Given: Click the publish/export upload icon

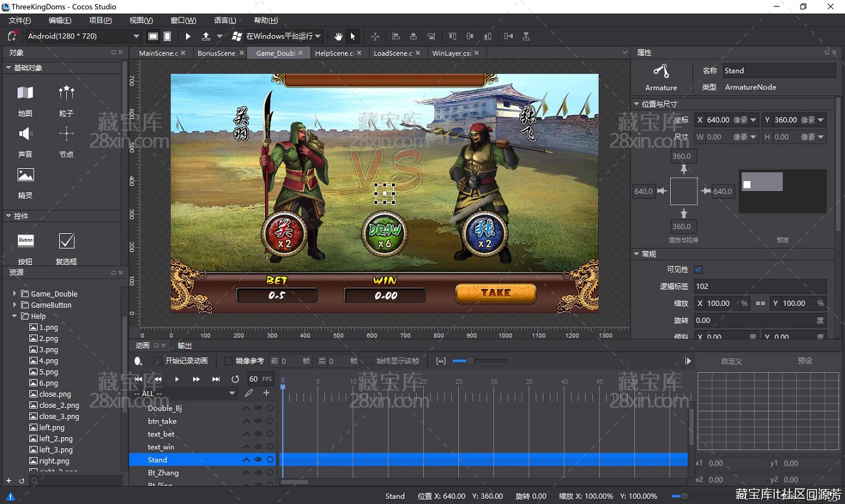Looking at the screenshot, I should (206, 36).
